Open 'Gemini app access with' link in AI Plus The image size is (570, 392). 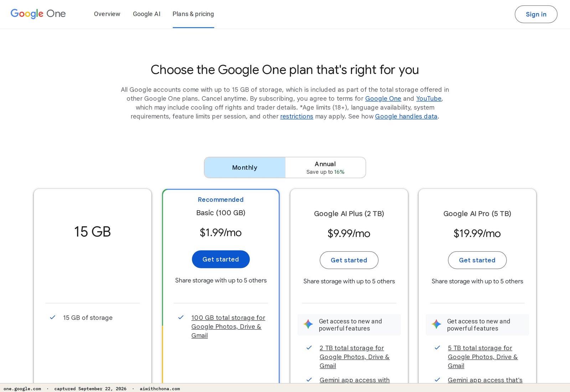(x=354, y=380)
